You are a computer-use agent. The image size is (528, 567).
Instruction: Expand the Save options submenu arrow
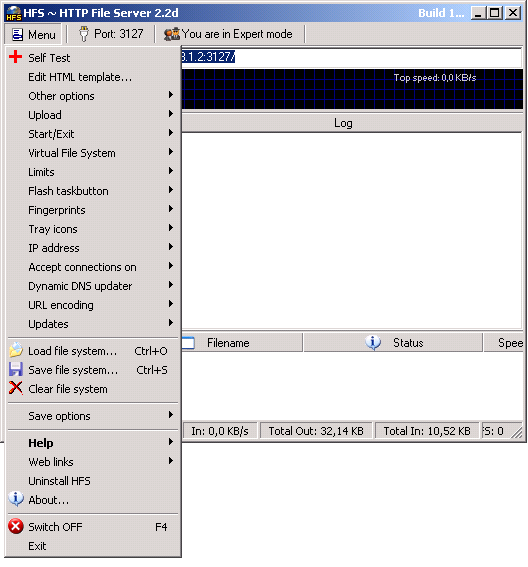[x=171, y=415]
